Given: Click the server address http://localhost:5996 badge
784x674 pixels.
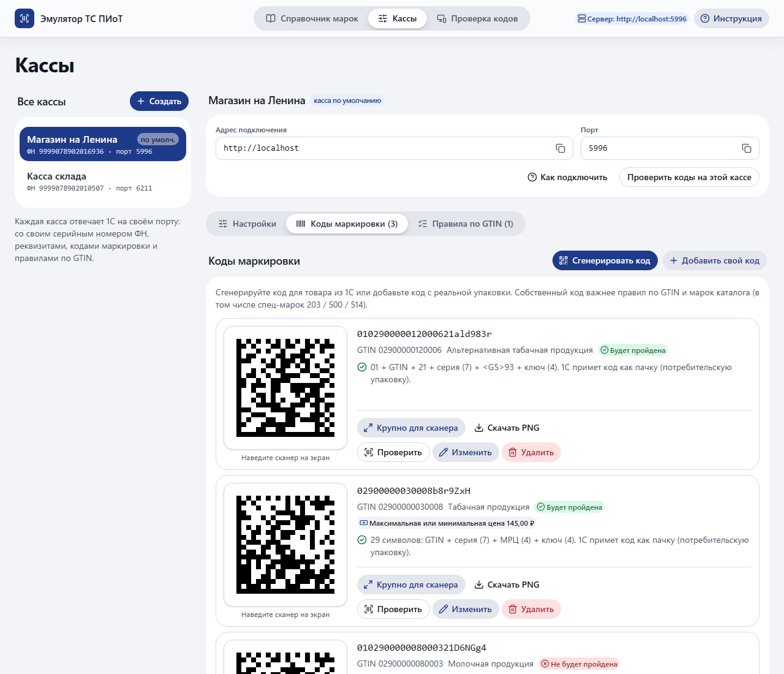Looking at the screenshot, I should [x=632, y=19].
